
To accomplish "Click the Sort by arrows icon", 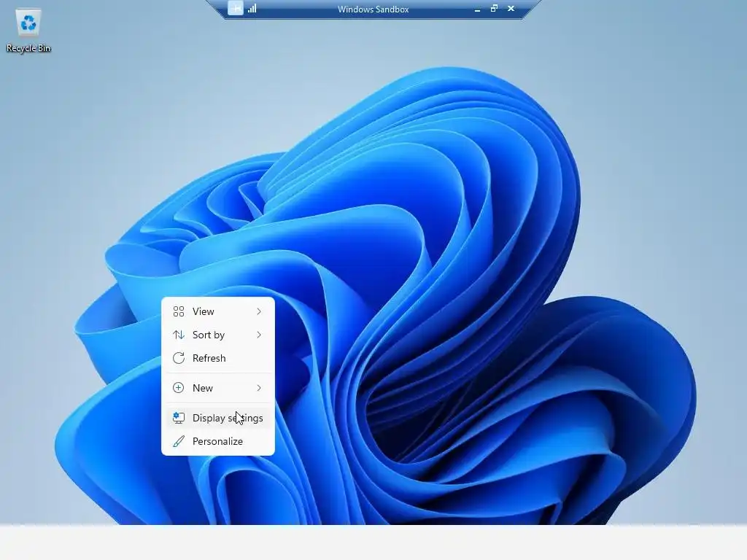I will point(179,335).
